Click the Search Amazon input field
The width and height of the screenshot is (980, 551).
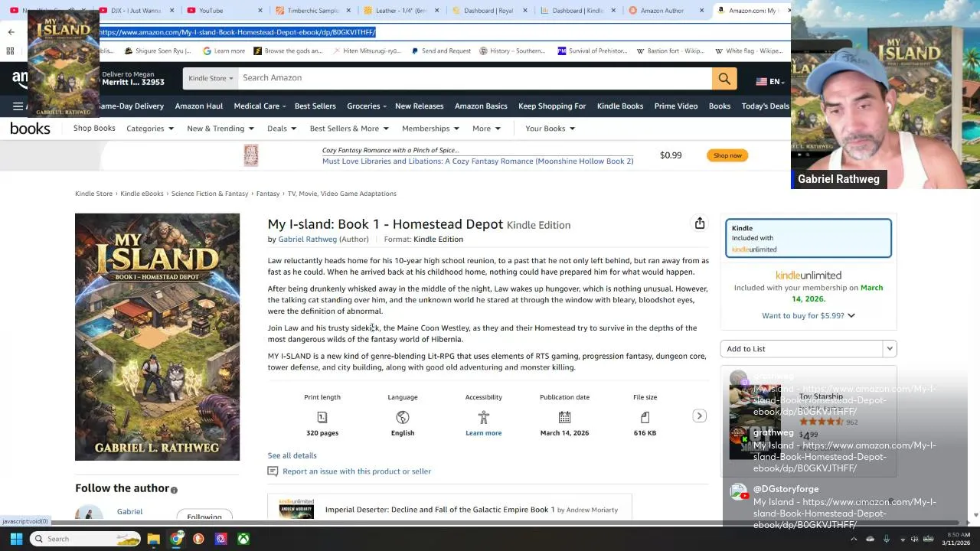tap(475, 78)
